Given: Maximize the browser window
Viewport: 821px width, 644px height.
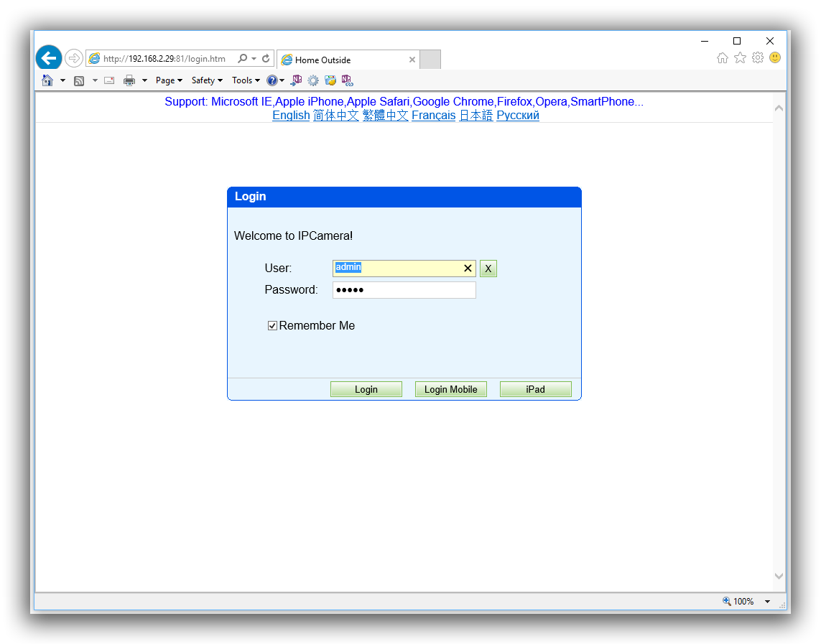Looking at the screenshot, I should coord(737,41).
